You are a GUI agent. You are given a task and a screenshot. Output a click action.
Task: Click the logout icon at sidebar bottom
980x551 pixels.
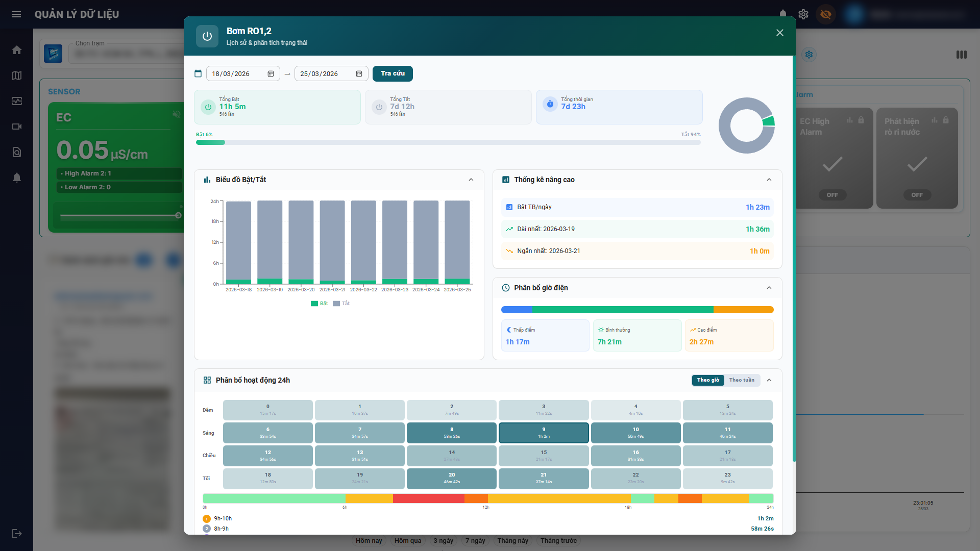click(x=17, y=534)
